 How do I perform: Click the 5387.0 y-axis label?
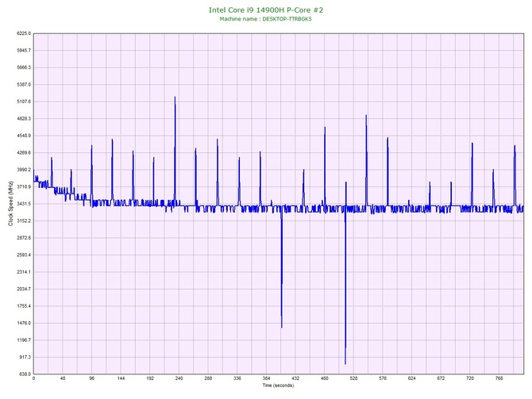pyautogui.click(x=24, y=84)
